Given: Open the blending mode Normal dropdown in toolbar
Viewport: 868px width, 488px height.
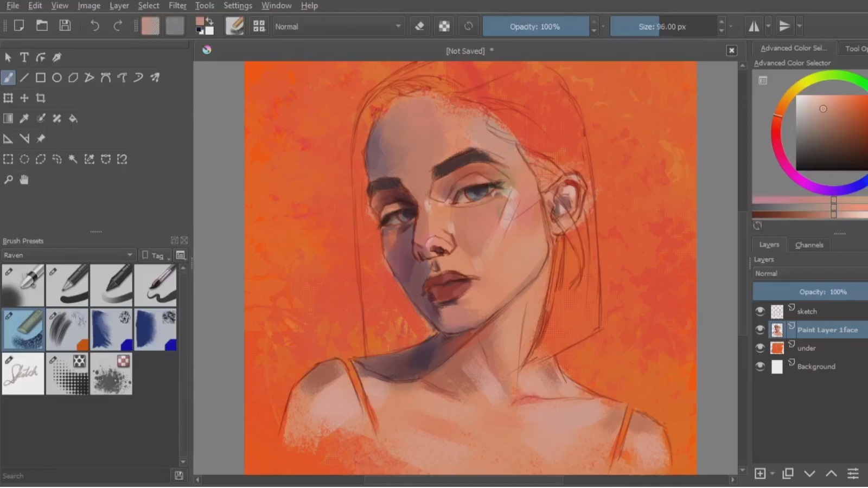Looking at the screenshot, I should [x=338, y=27].
